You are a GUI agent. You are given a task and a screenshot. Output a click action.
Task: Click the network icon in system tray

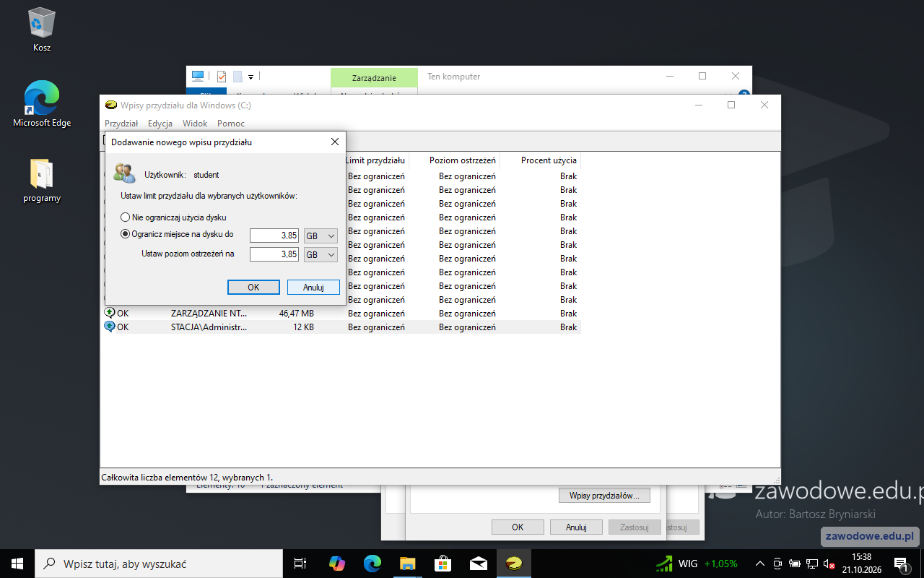coord(812,564)
